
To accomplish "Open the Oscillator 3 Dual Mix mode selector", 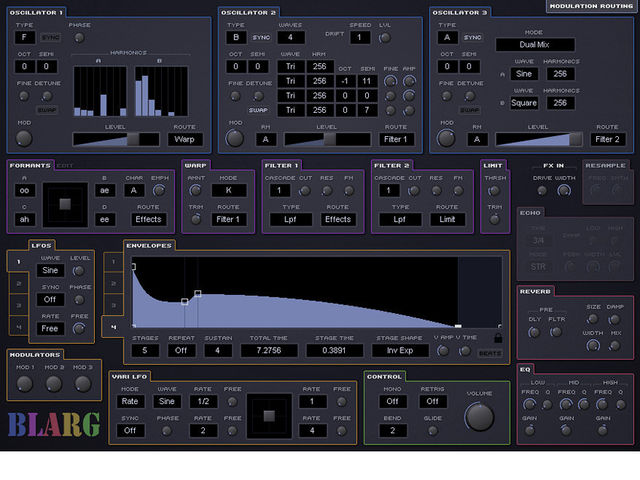I will 534,44.
